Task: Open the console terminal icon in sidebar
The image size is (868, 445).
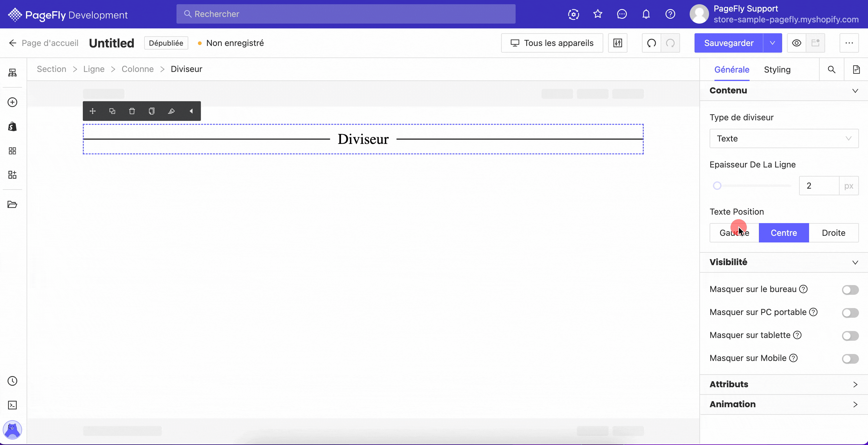Action: tap(12, 405)
